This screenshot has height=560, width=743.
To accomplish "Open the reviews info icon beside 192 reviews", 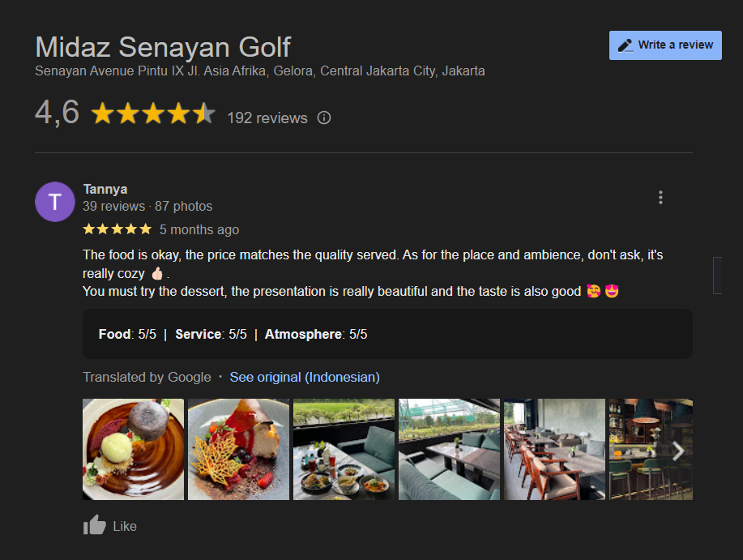I will point(323,118).
